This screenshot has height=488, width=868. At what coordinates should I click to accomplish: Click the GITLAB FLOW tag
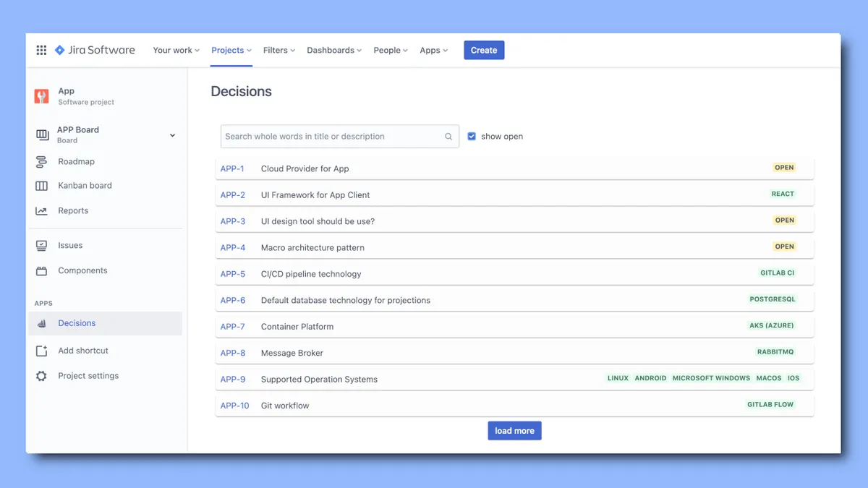pos(770,405)
